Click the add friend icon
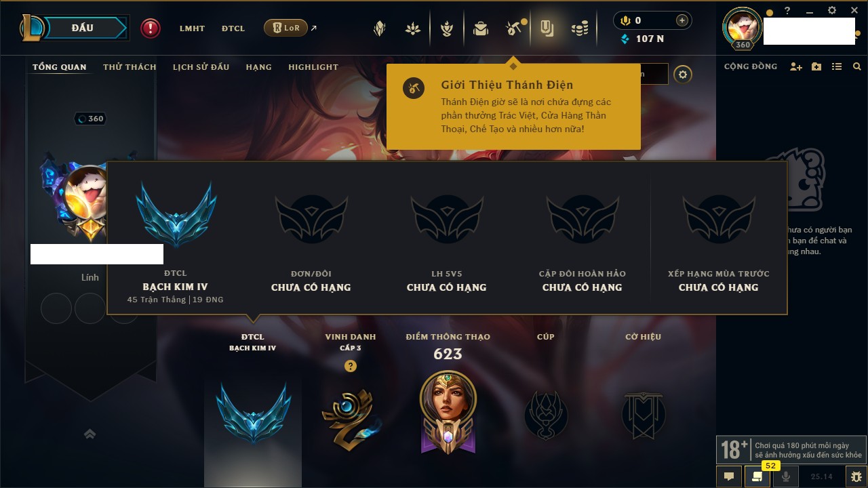 pos(796,66)
